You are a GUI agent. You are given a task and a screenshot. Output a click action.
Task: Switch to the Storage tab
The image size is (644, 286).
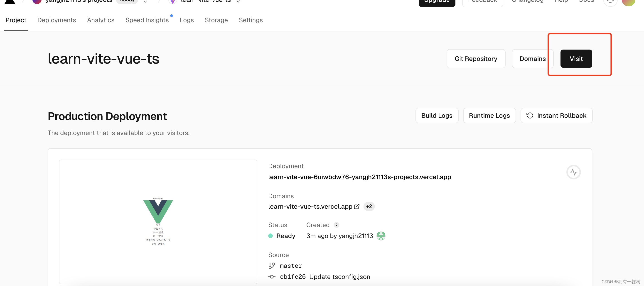pos(216,20)
